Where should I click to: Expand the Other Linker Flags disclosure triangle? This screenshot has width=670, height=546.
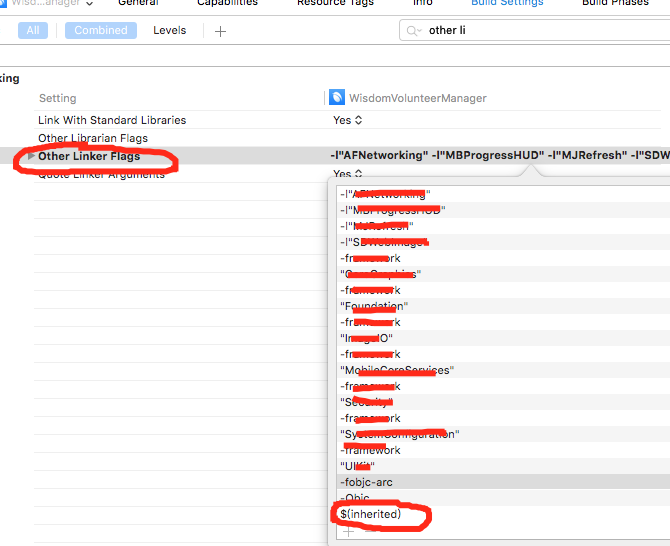(31, 156)
